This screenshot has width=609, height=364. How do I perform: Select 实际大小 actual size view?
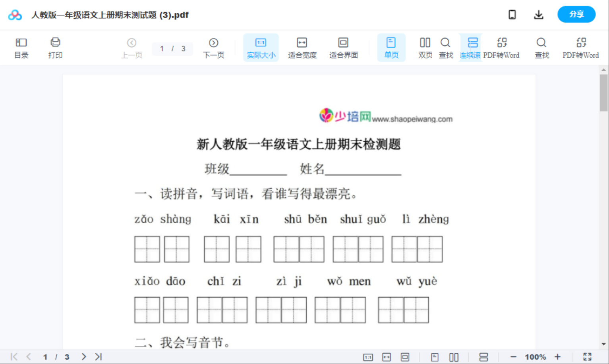[261, 47]
